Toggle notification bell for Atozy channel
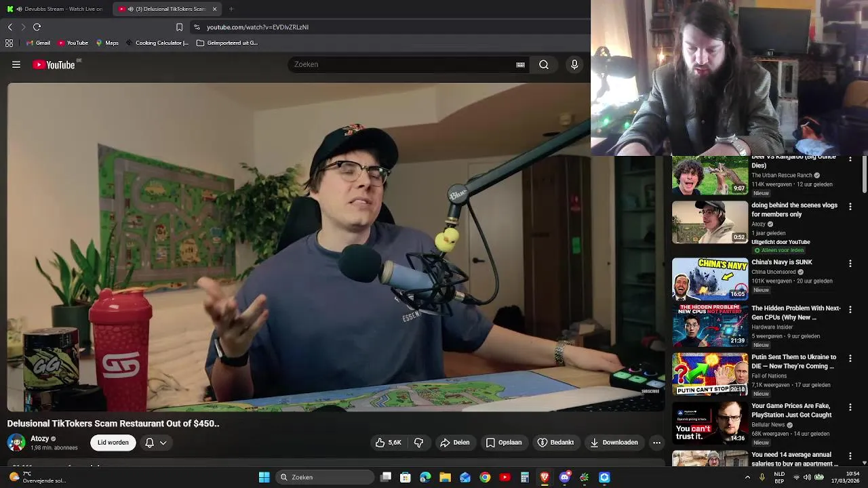 click(x=150, y=443)
